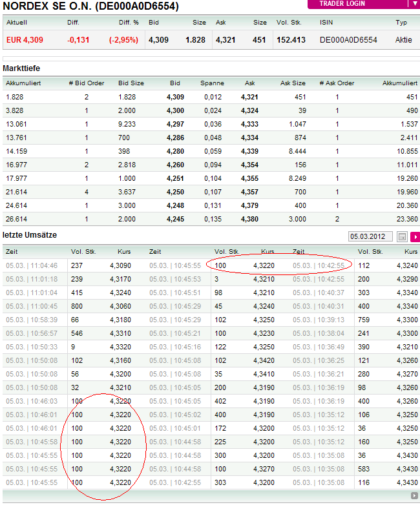Image resolution: width=420 pixels, height=505 pixels.
Task: Click the trade price 4,3410
Action: pos(264,374)
